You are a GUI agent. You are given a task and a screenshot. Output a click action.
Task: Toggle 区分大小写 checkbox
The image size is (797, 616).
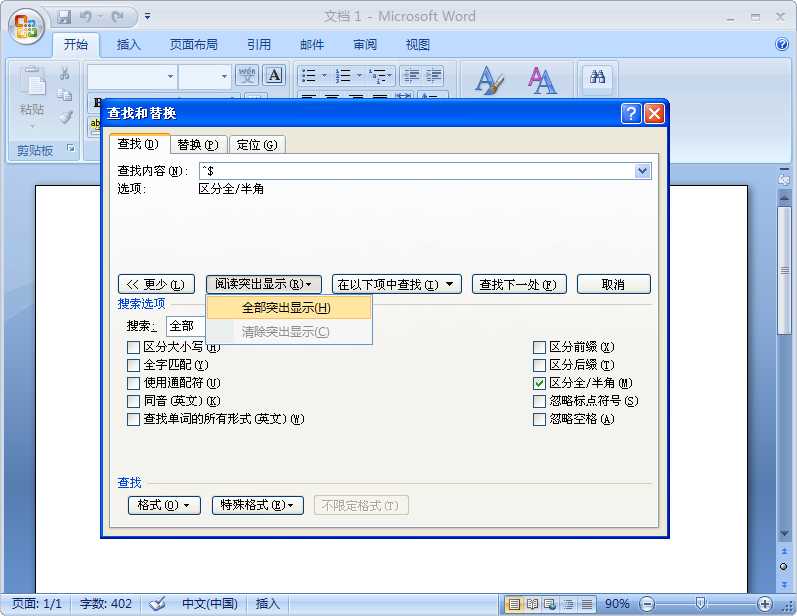pyautogui.click(x=133, y=347)
